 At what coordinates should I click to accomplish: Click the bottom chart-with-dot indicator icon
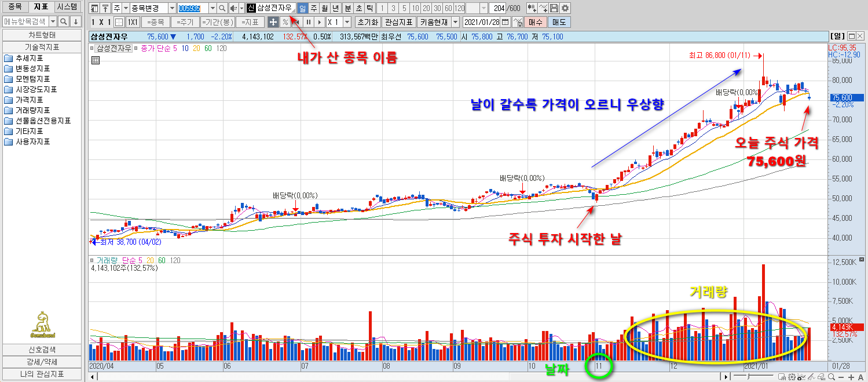coord(801,377)
